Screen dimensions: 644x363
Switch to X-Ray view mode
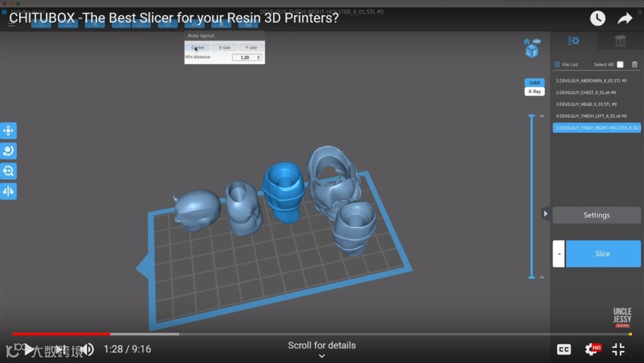click(x=534, y=91)
